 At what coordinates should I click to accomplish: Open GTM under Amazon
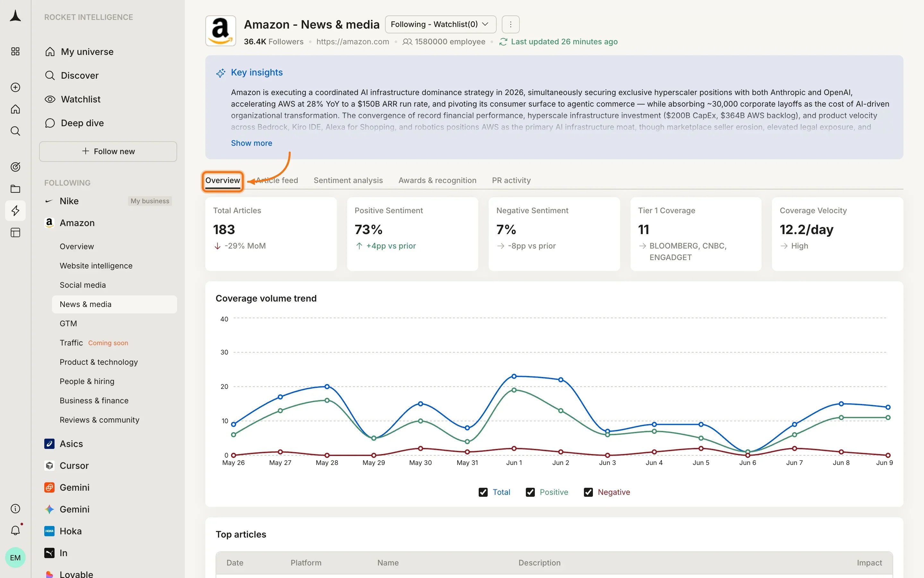(x=68, y=323)
